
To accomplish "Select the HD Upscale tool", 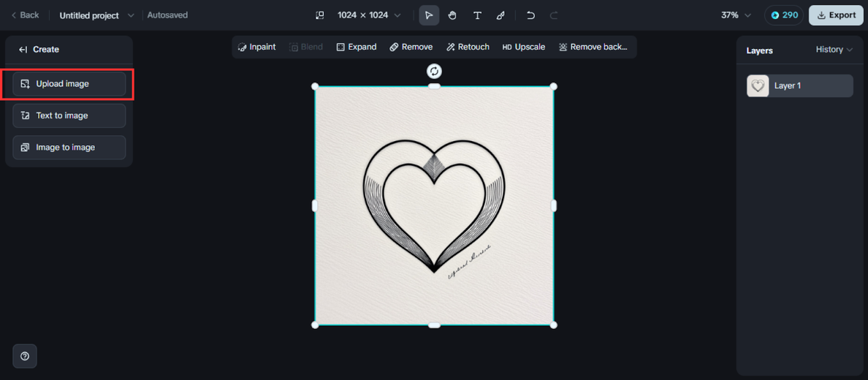I will (524, 47).
